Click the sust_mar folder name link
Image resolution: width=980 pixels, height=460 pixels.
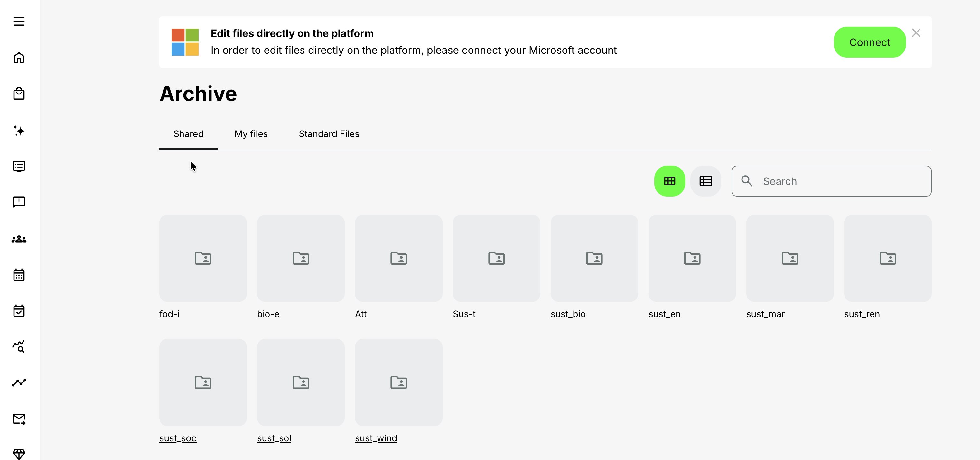pyautogui.click(x=765, y=314)
